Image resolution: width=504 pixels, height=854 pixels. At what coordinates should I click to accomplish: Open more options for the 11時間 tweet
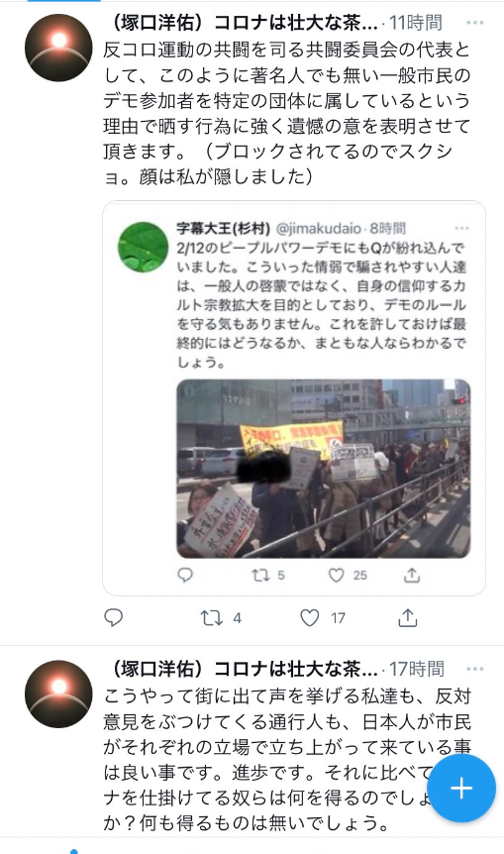[x=474, y=23]
